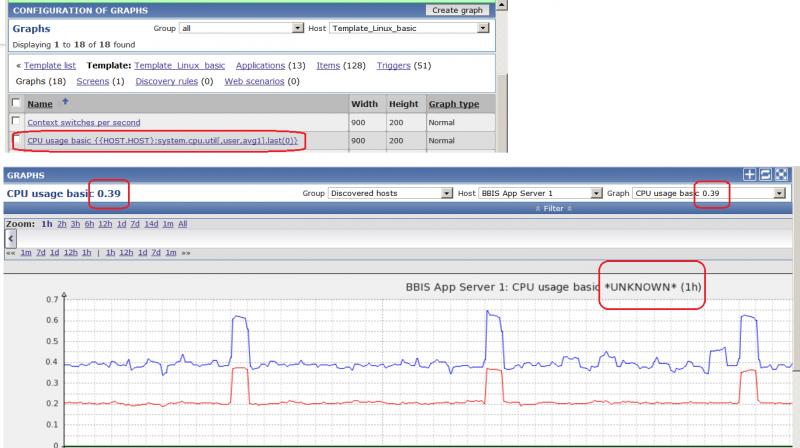Open the Template_Linux_basic template link
Image resolution: width=800 pixels, height=448 pixels.
(x=180, y=65)
